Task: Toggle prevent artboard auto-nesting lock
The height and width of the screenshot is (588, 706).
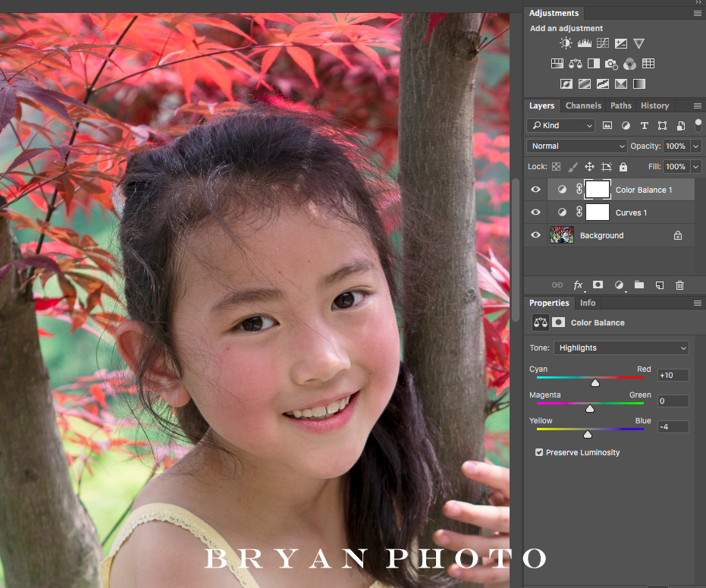Action: 607,167
